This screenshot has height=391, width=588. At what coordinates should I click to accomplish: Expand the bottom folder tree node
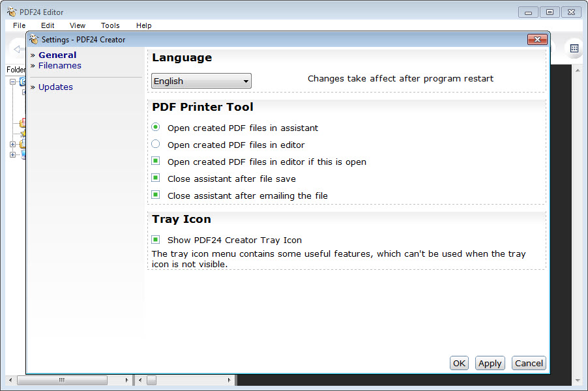click(12, 155)
